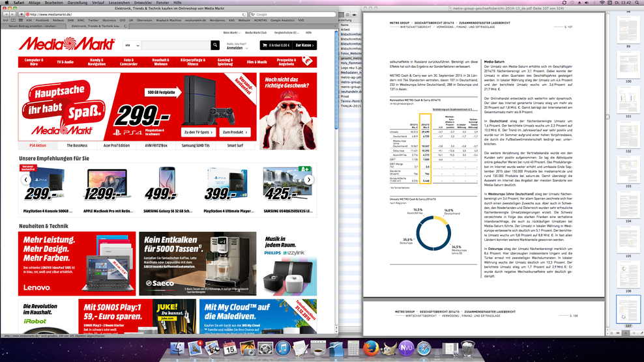Viewport: 644px width, 362px height.
Task: Select the Arbeit row in Finder list
Action: (350, 29)
